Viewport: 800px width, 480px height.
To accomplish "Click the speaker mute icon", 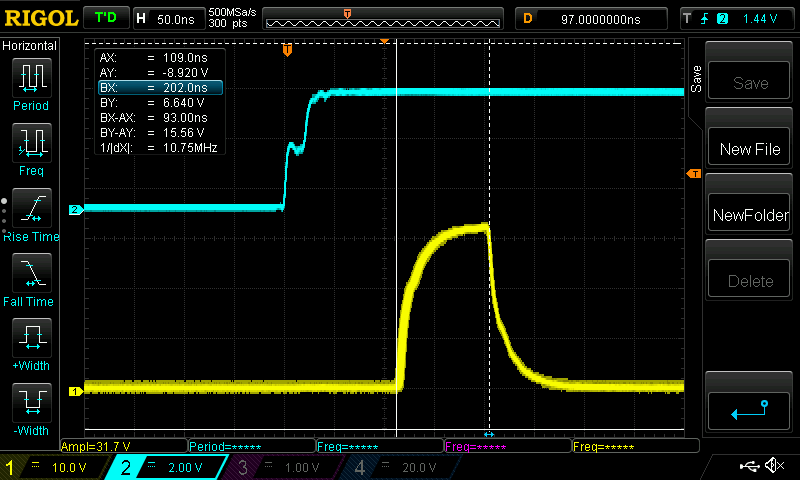I will point(773,466).
